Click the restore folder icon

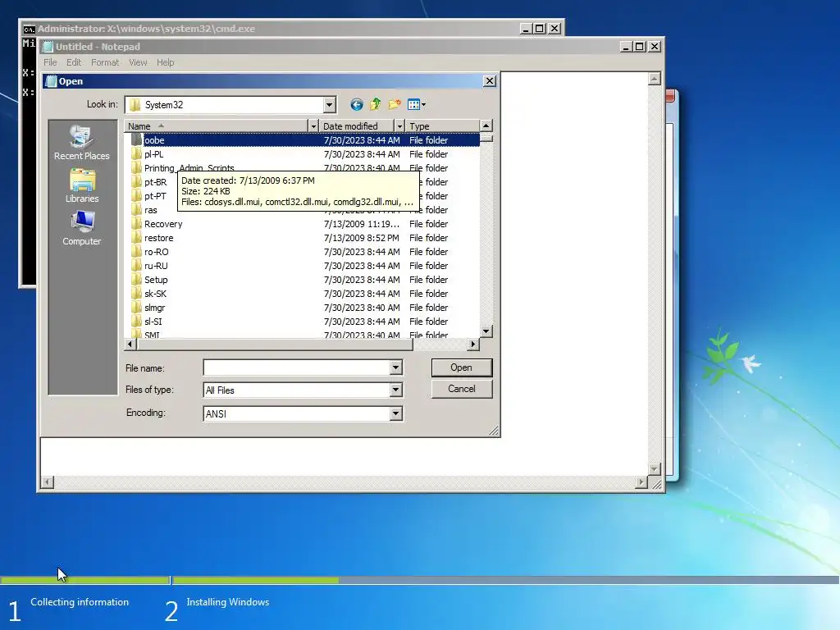(137, 237)
